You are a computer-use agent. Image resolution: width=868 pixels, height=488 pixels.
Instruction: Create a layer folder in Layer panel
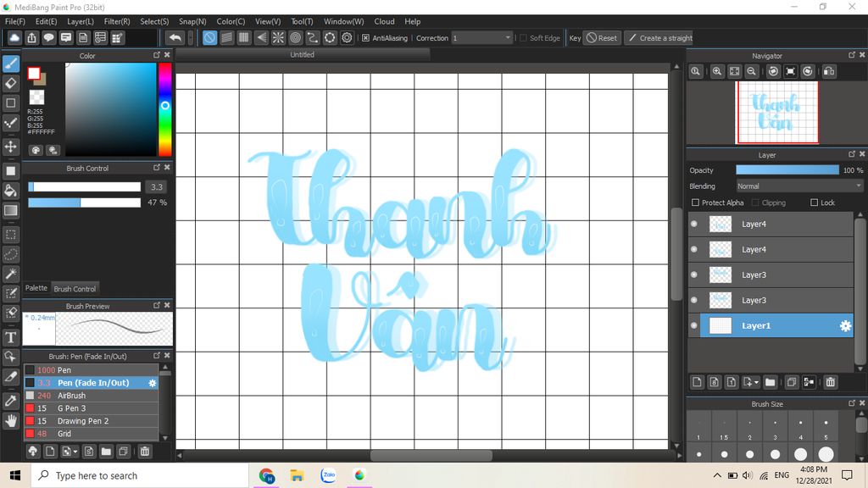(x=770, y=382)
